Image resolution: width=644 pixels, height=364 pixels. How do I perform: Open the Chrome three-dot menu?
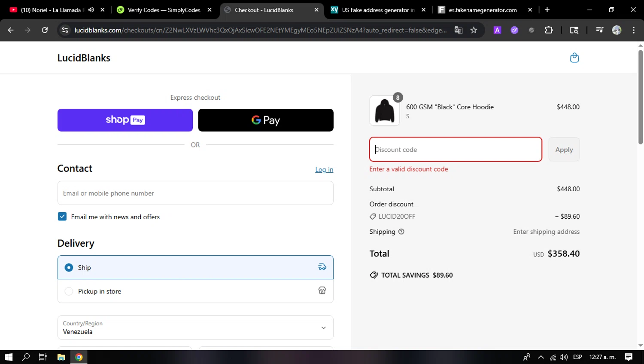(634, 30)
